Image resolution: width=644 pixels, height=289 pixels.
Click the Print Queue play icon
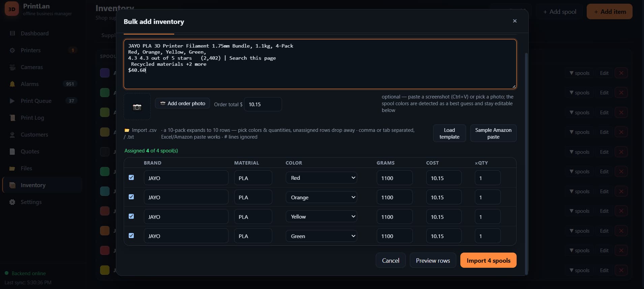(12, 101)
